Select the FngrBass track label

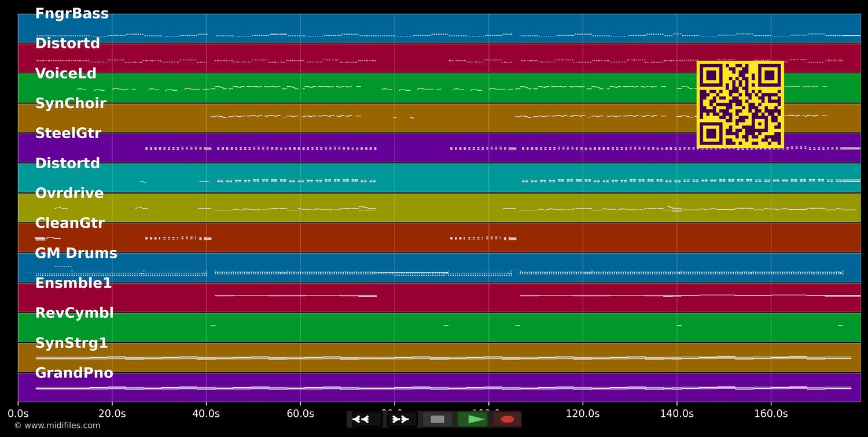point(72,14)
